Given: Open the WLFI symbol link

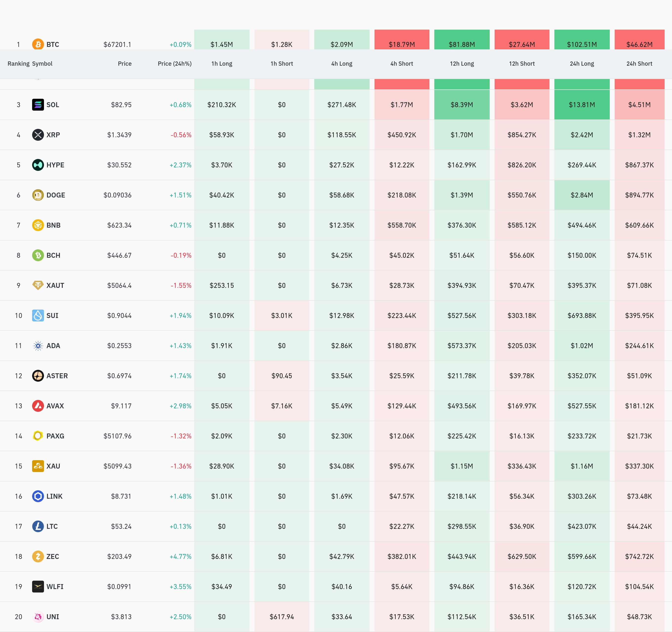Looking at the screenshot, I should coord(55,586).
